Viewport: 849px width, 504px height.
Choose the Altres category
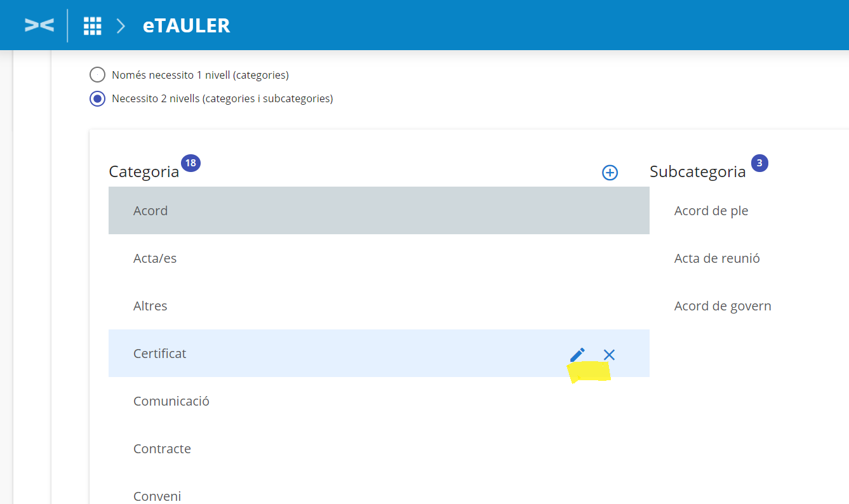tap(150, 306)
